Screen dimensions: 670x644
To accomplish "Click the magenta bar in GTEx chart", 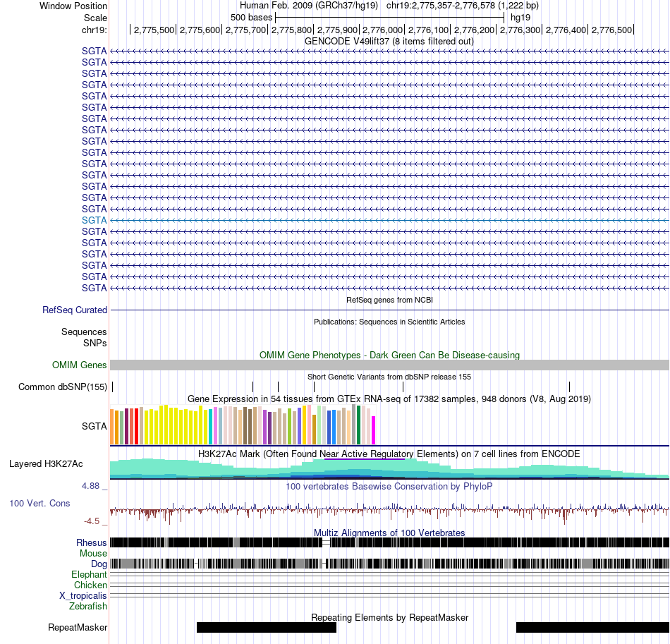I will [x=374, y=430].
